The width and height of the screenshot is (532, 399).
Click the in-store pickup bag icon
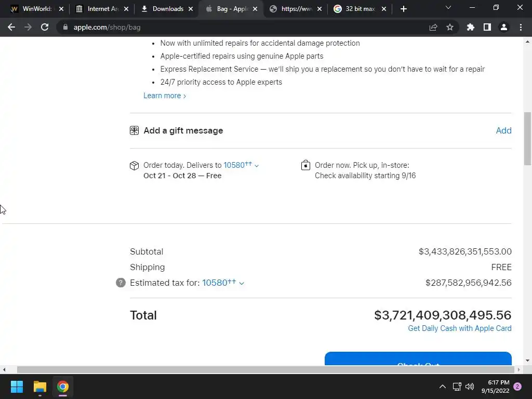pyautogui.click(x=305, y=165)
